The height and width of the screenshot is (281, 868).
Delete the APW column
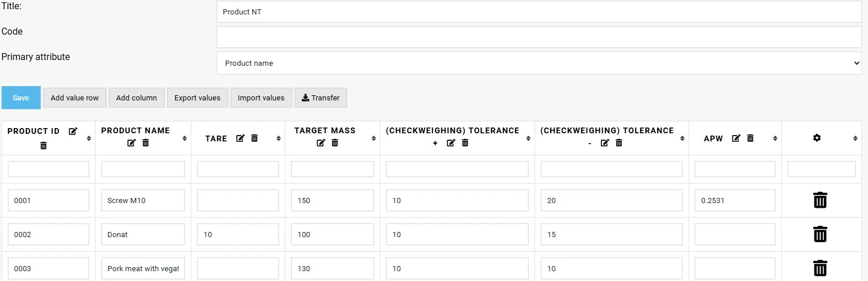click(750, 138)
